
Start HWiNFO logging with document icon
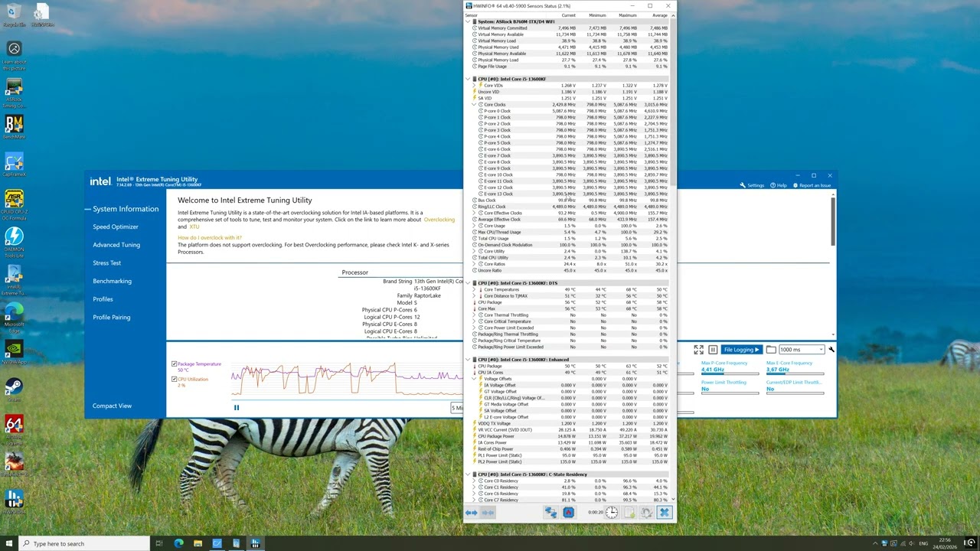[x=629, y=513]
